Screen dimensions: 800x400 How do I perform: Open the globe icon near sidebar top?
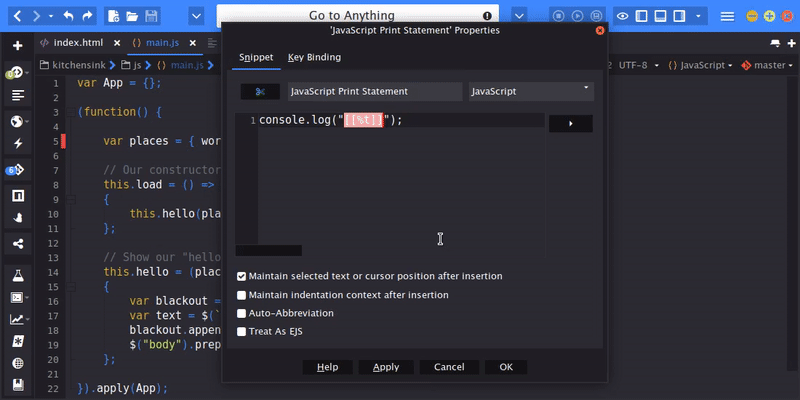click(x=17, y=121)
